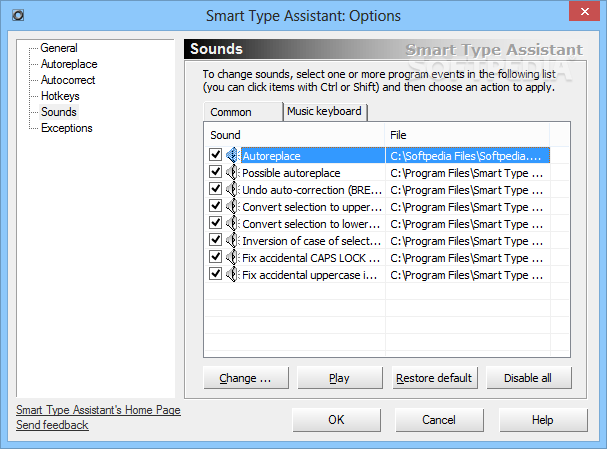Viewport: 607px width, 449px height.
Task: Click the file path of Fix accidental uppercase
Action: coord(468,275)
